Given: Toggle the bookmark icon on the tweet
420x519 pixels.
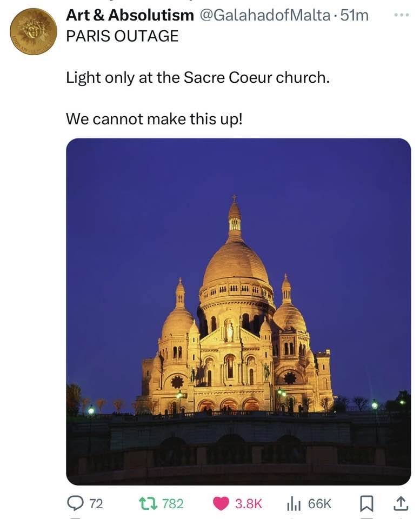Looking at the screenshot, I should tap(366, 503).
